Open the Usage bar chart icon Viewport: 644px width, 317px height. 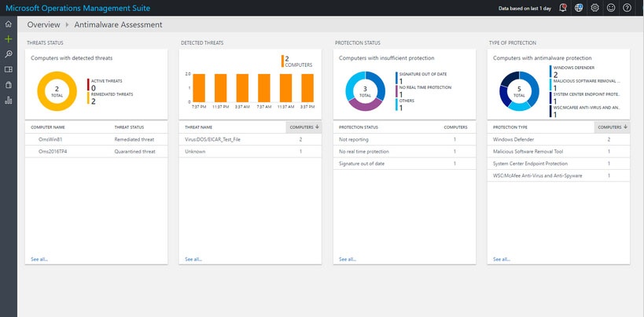(x=9, y=100)
